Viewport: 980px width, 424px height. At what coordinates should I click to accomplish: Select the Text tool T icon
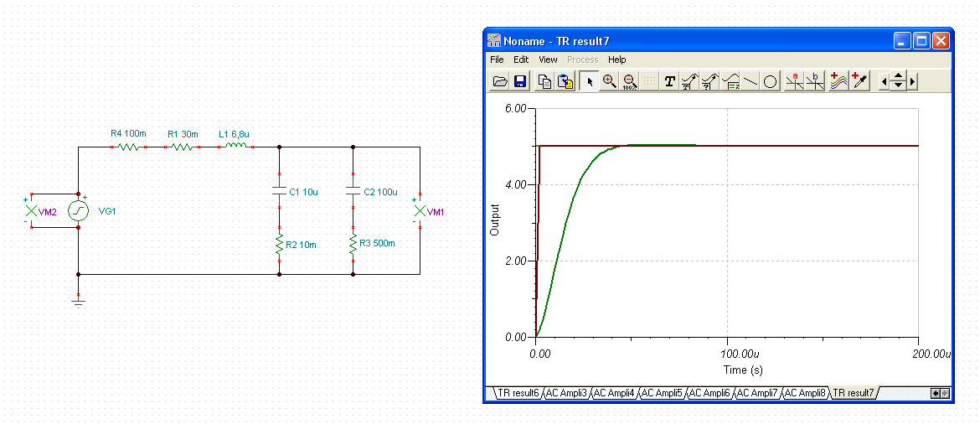click(x=670, y=81)
